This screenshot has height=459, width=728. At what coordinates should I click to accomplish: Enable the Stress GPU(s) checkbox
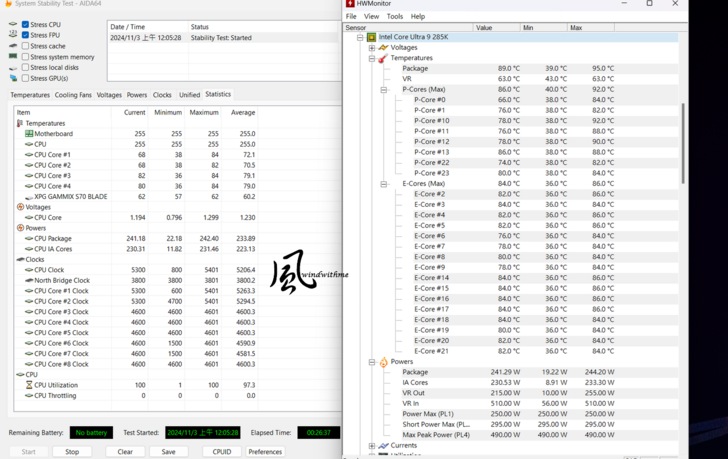[25, 78]
